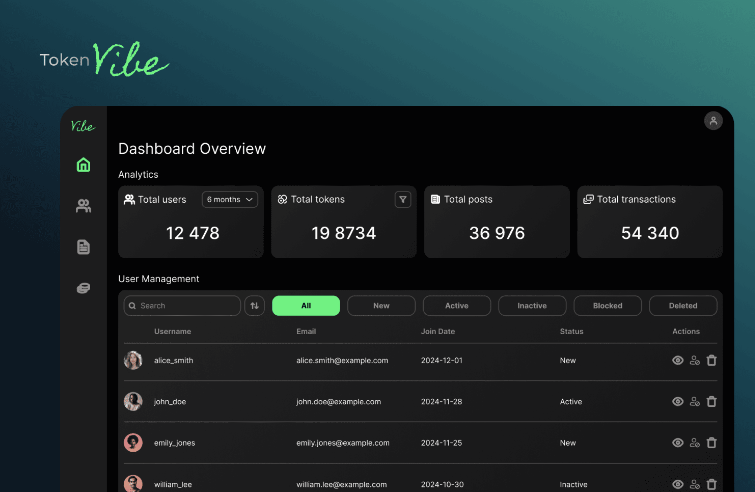Open the Home dashboard sidebar icon

tap(84, 165)
